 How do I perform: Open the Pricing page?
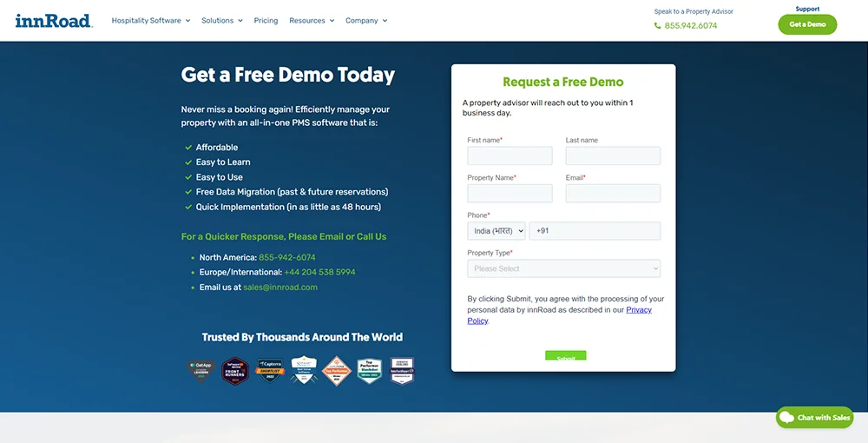(266, 21)
